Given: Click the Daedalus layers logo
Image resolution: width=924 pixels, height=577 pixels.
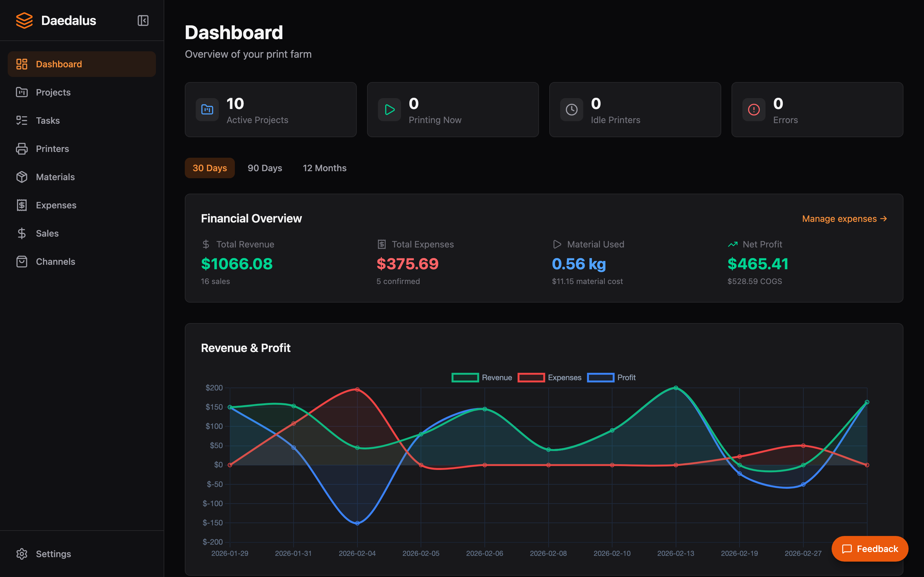Looking at the screenshot, I should pyautogui.click(x=24, y=21).
